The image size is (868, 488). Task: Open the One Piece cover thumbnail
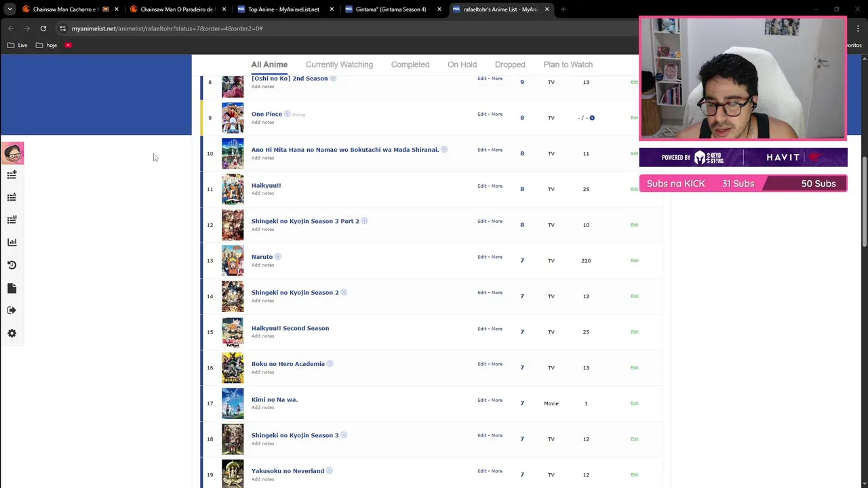point(233,118)
